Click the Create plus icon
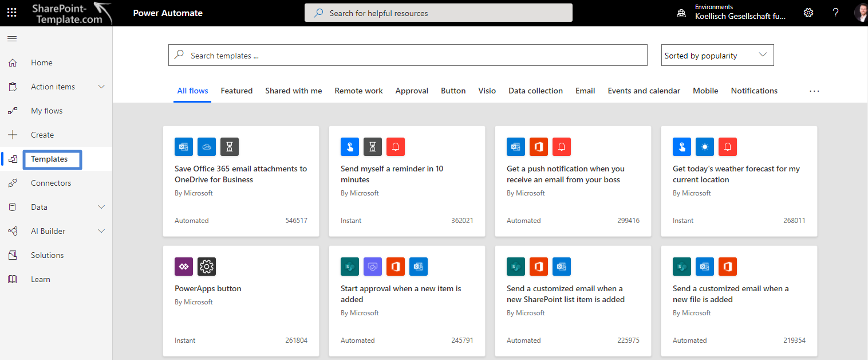 pyautogui.click(x=13, y=135)
